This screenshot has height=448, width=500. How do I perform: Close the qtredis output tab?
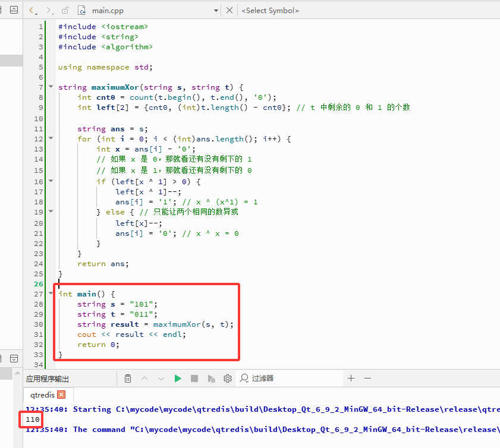tap(61, 395)
